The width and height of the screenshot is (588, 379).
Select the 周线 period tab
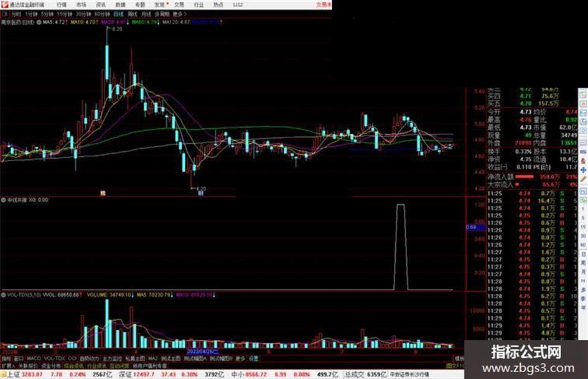point(133,14)
